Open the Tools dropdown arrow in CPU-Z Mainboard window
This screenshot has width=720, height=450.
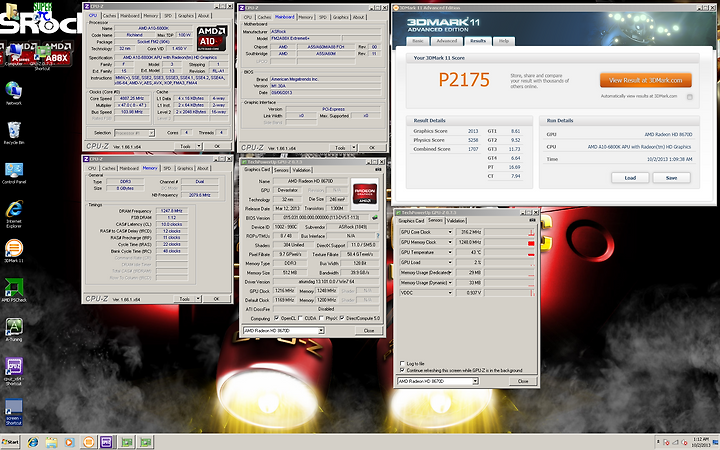(354, 147)
